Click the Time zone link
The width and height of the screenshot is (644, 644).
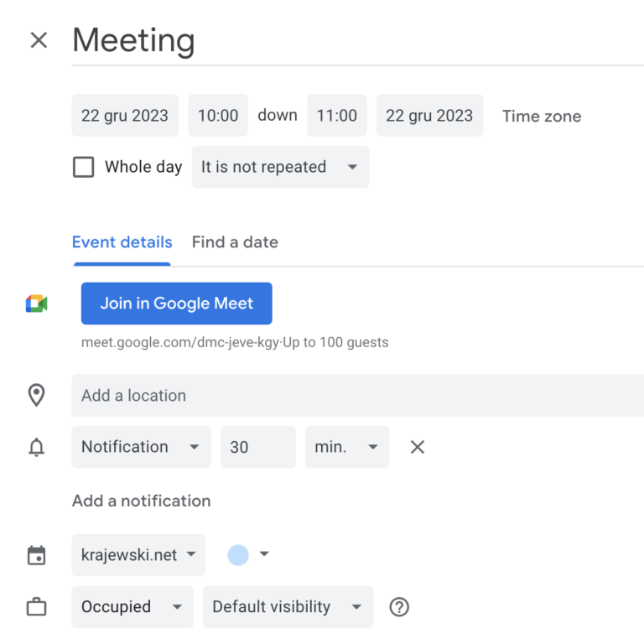coord(542,117)
